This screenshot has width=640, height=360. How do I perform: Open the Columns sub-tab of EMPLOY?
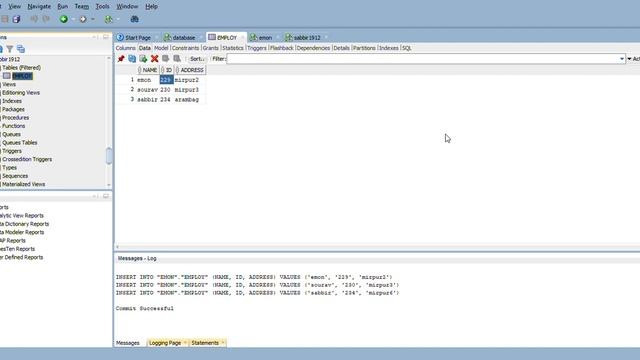pos(125,48)
